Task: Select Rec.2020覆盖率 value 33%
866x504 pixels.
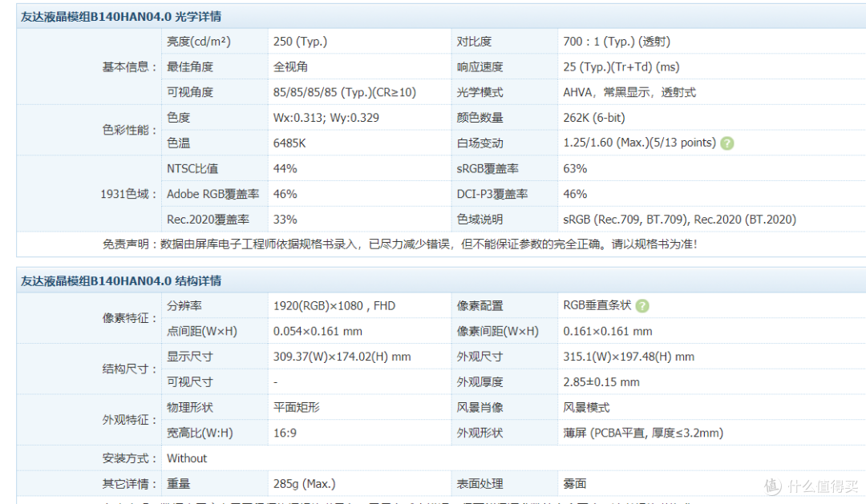Action: (x=285, y=220)
